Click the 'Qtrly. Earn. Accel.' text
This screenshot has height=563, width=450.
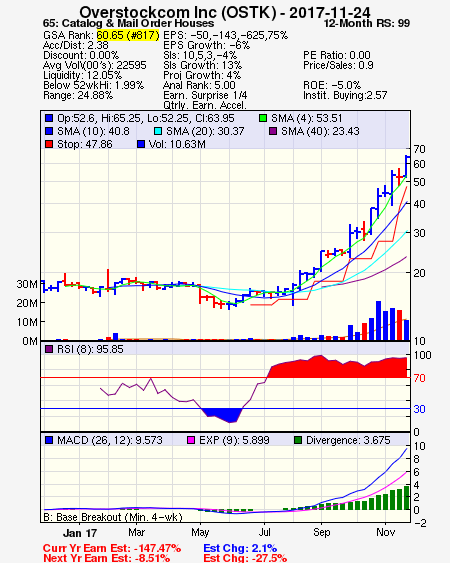pos(205,105)
